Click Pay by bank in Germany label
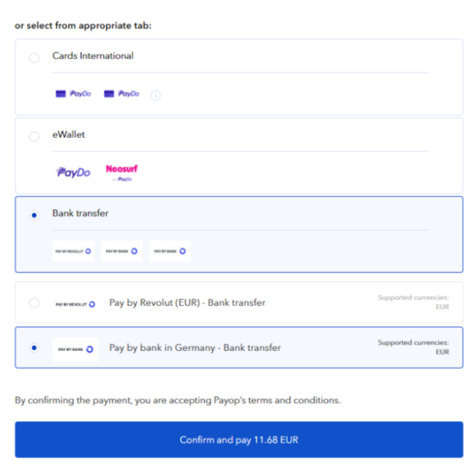This screenshot has width=476, height=466. [195, 347]
